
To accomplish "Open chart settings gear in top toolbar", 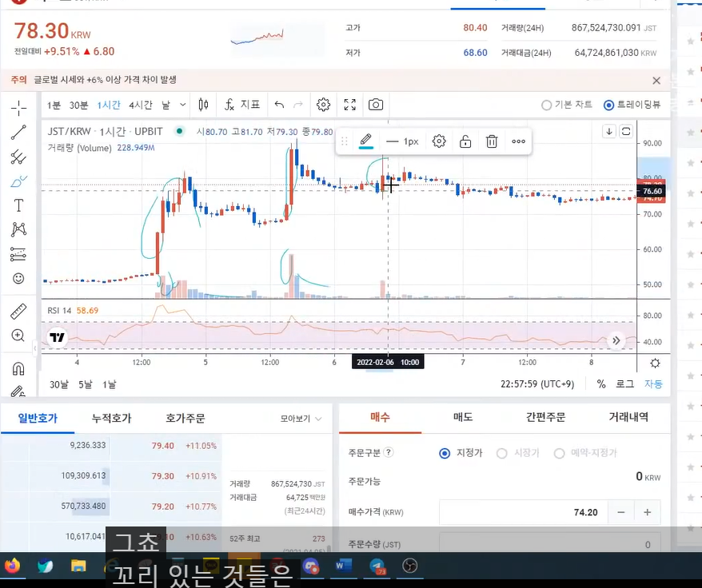I will click(x=323, y=105).
